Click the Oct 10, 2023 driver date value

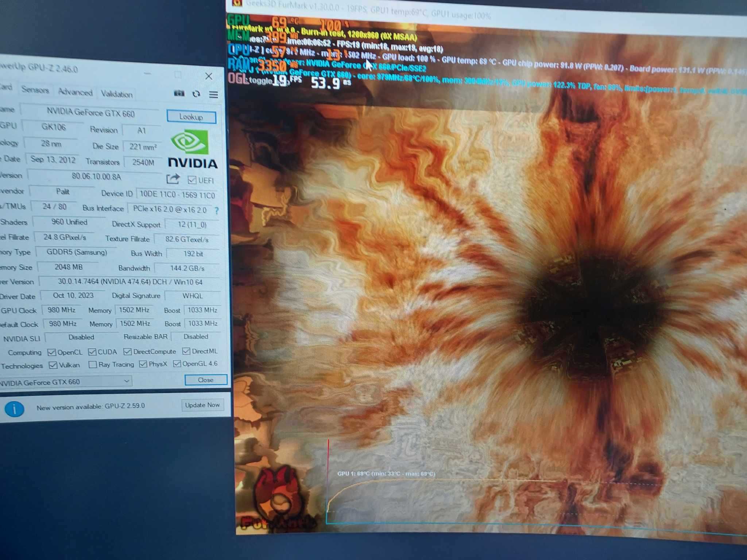pyautogui.click(x=73, y=295)
